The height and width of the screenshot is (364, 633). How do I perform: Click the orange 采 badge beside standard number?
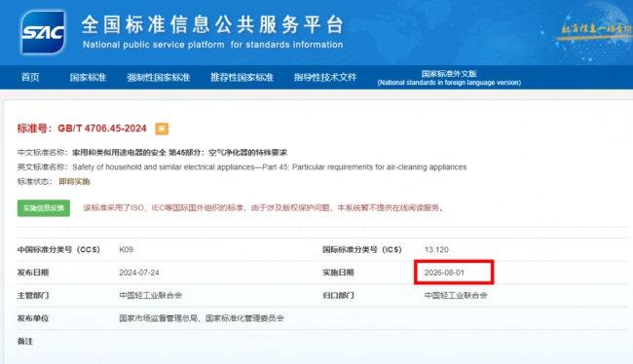(162, 128)
